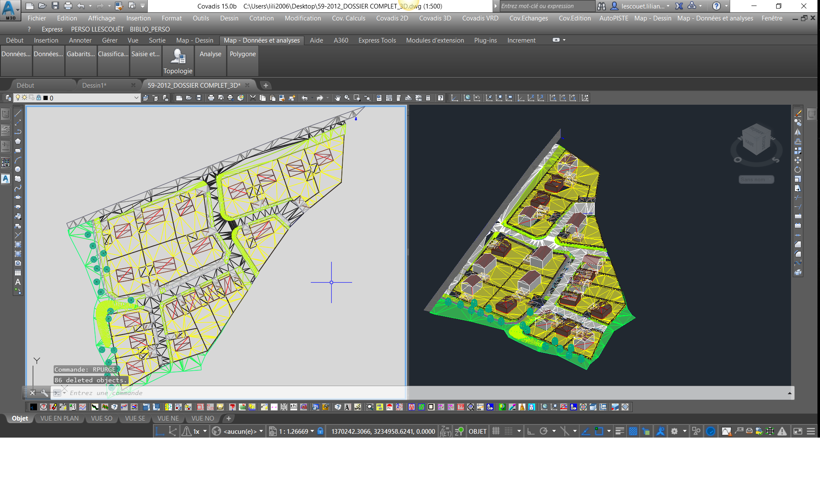Toggle ortho mode in status bar
Image resolution: width=820 pixels, height=504 pixels.
pos(530,431)
